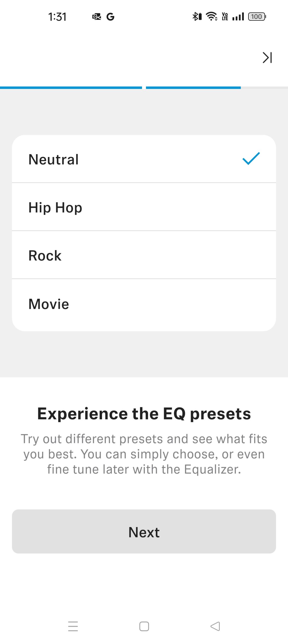This screenshot has height=644, width=288.
Task: Pick the Movie EQ preset
Action: [x=144, y=304]
